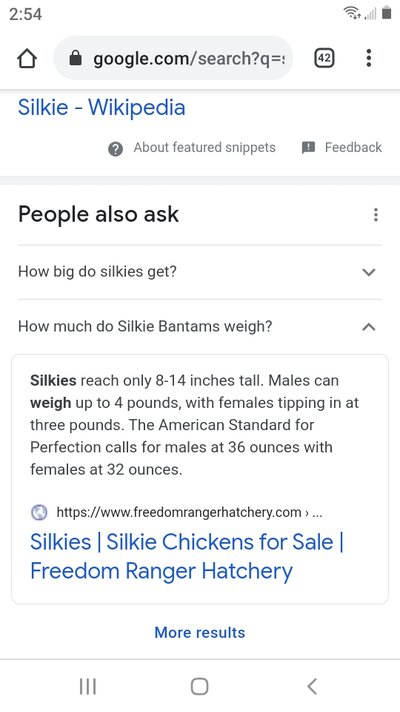Expand the 'How big do silkies get?' question

[x=200, y=272]
